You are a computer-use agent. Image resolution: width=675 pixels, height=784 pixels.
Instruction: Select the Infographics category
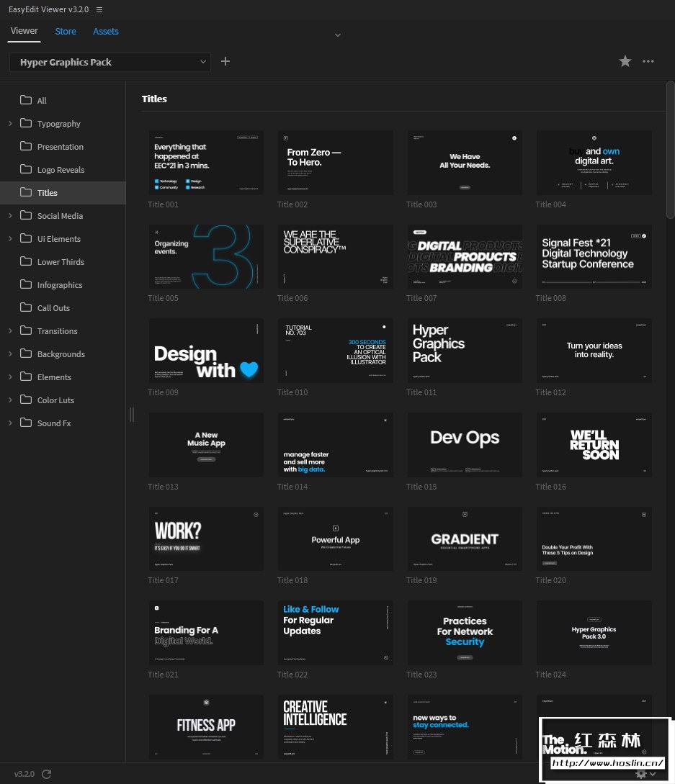coord(63,284)
